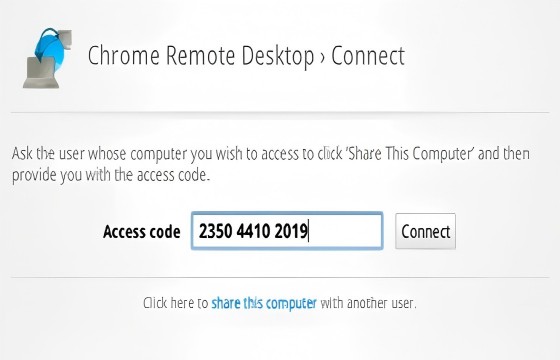Click the empty space inside the code field
This screenshot has height=360, width=560.
tap(345, 231)
